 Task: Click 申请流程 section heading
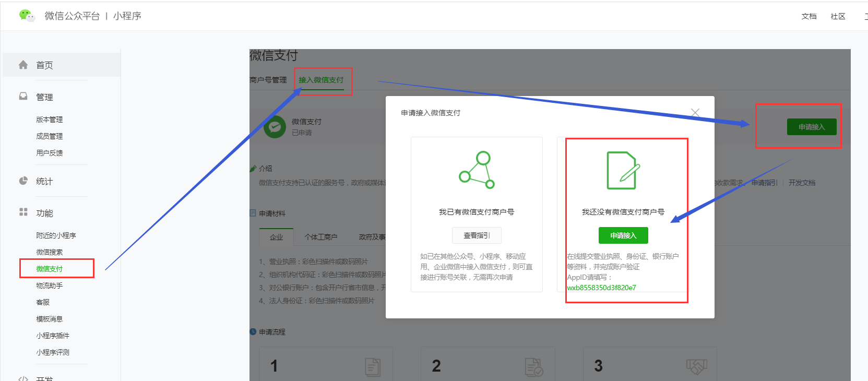click(272, 332)
